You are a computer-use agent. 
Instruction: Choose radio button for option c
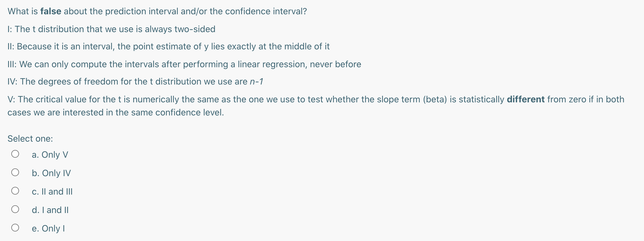click(x=15, y=191)
